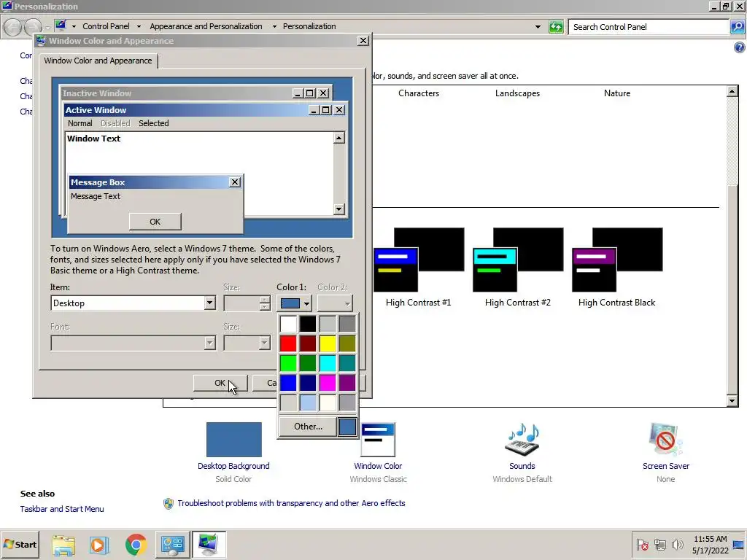Choose the maroon color swatch
The height and width of the screenshot is (560, 747).
click(308, 343)
